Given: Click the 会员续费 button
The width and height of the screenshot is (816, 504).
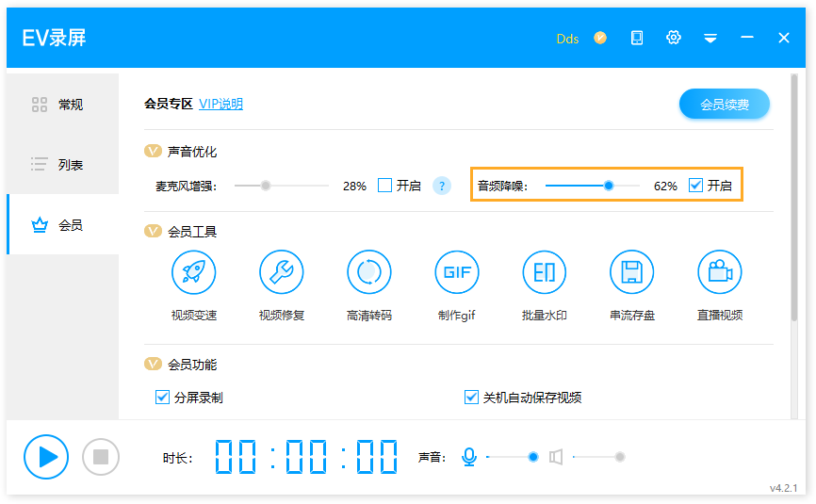Looking at the screenshot, I should 725,104.
